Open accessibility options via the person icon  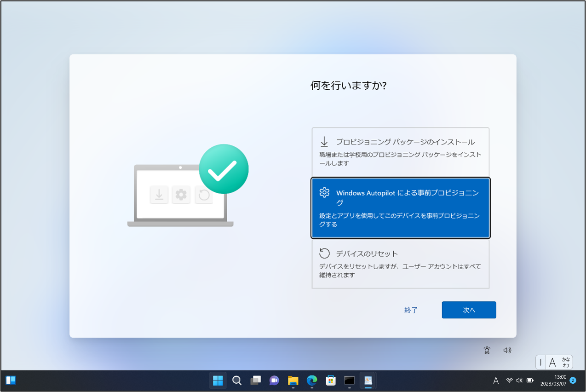tap(486, 350)
